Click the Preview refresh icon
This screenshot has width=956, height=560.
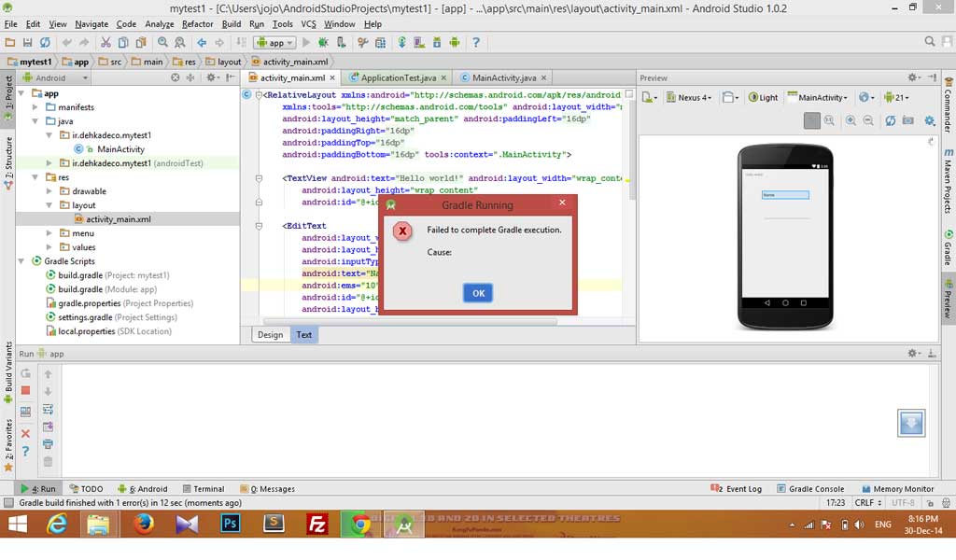click(890, 120)
